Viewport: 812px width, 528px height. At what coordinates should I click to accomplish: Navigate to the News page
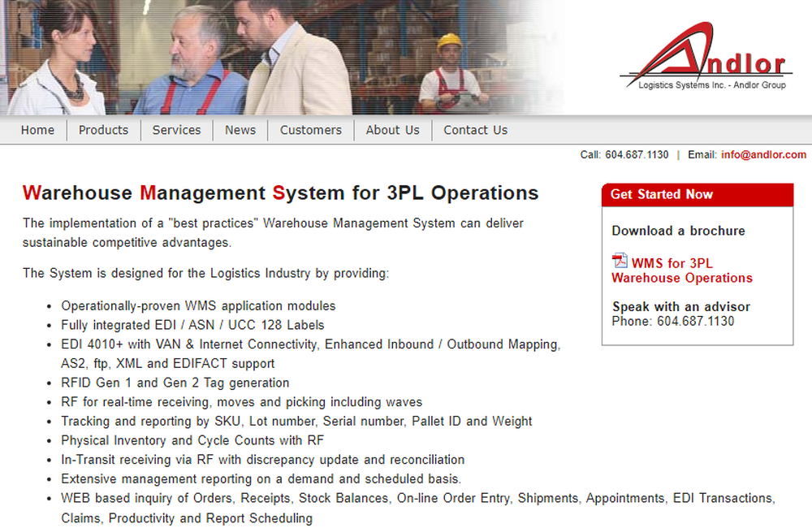240,130
